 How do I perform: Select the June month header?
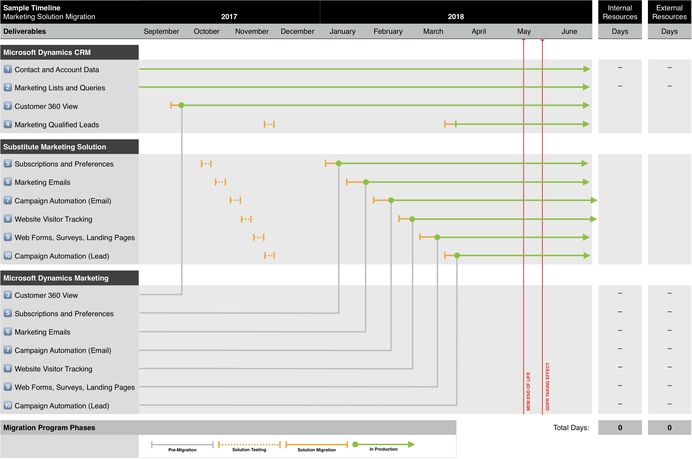[569, 31]
